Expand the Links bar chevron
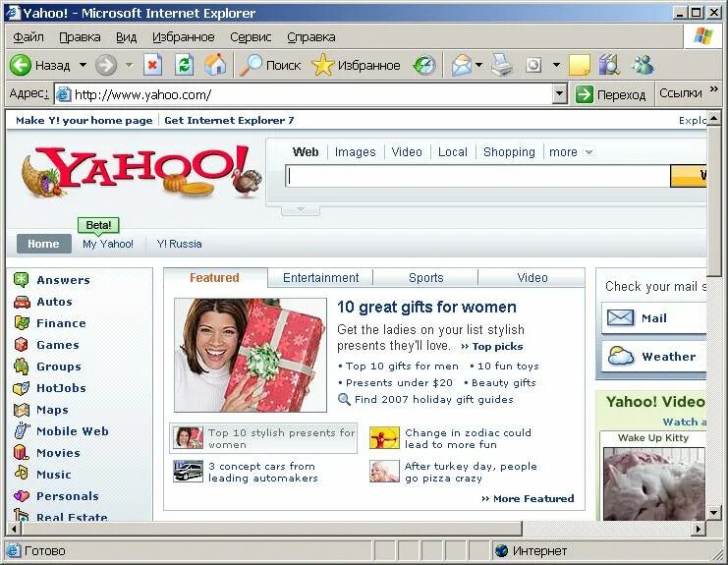 pyautogui.click(x=714, y=88)
